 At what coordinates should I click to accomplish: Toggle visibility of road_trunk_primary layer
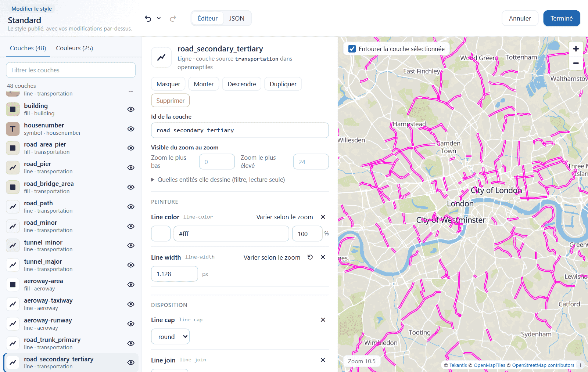pos(131,343)
